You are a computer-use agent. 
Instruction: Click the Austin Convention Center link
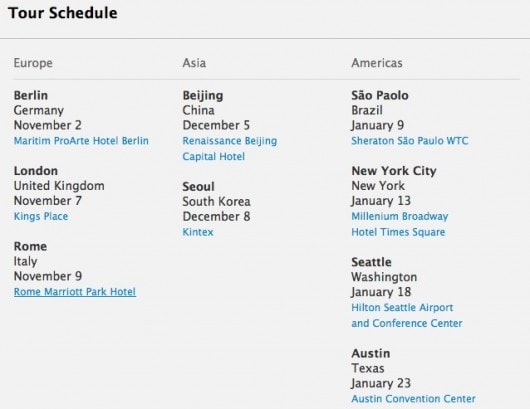point(413,399)
